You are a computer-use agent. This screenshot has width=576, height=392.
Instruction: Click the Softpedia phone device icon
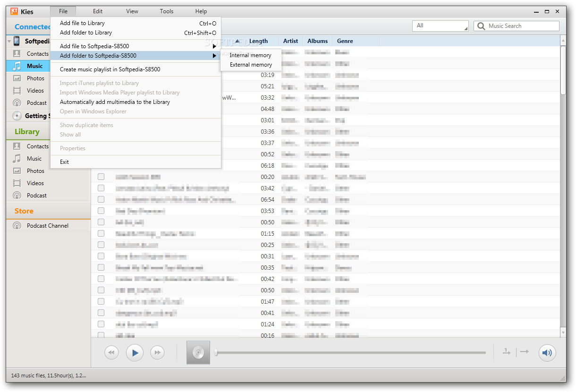[17, 41]
